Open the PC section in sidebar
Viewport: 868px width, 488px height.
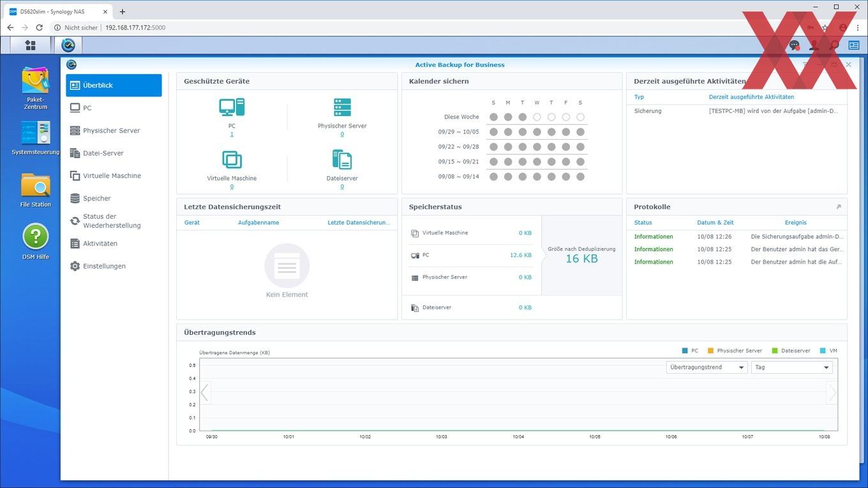[x=114, y=108]
